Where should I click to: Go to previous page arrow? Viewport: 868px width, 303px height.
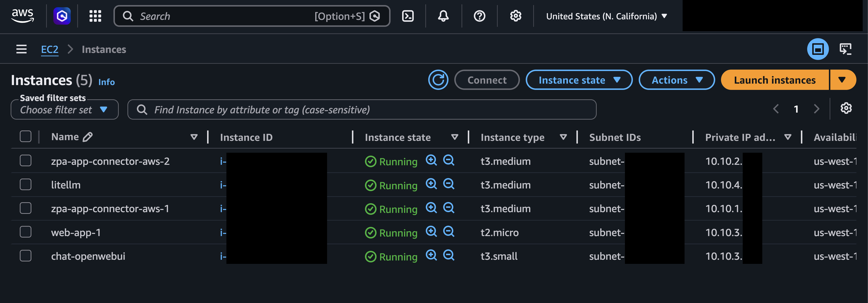(776, 109)
